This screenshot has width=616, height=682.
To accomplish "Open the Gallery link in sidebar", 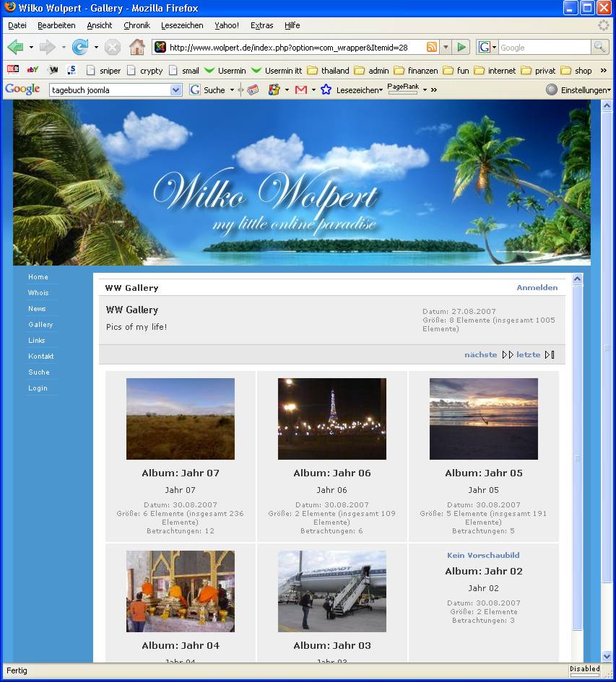I will click(40, 325).
